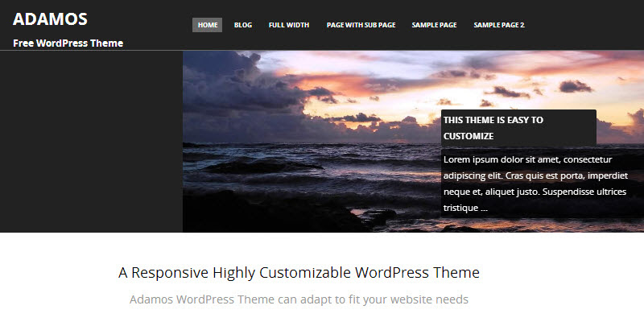Click the ADAMOS site title
Image resolution: width=644 pixels, height=322 pixels.
[x=50, y=19]
